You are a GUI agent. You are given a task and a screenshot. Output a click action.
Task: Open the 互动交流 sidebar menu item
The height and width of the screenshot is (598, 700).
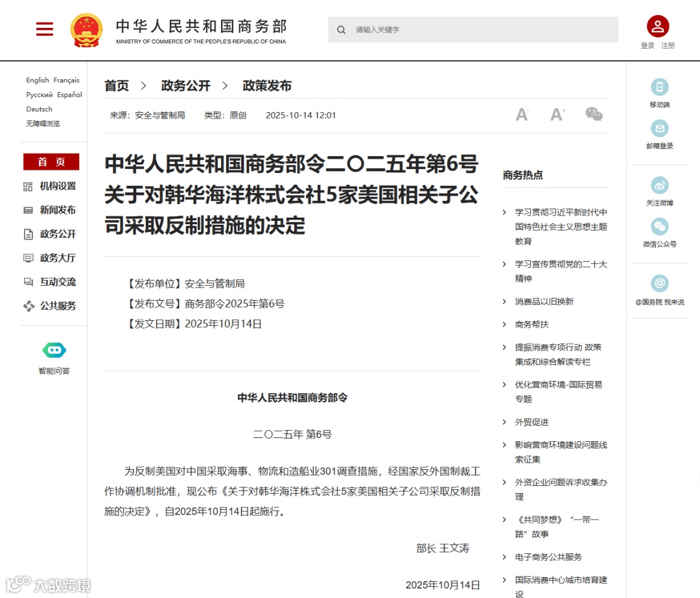pyautogui.click(x=58, y=281)
